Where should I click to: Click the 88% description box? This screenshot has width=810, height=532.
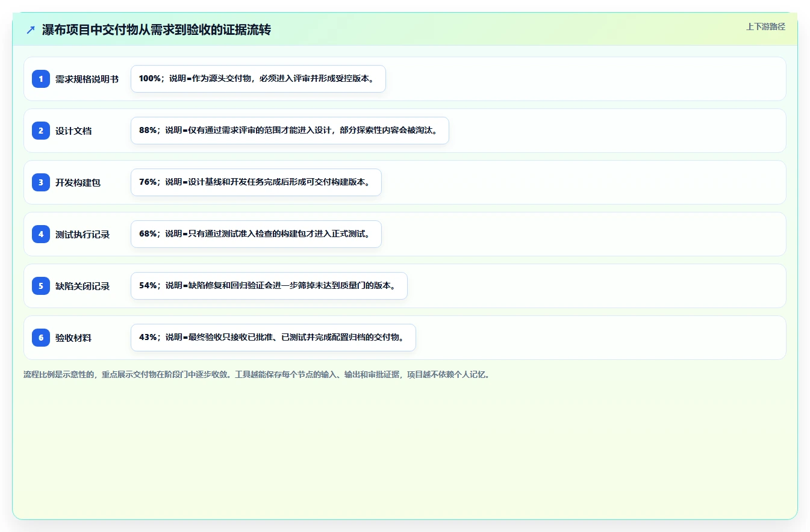tap(290, 131)
